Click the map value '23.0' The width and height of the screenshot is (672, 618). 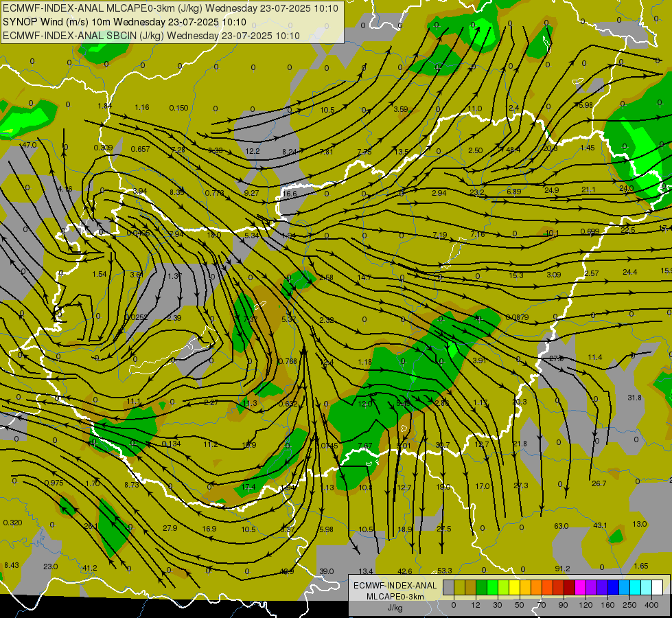pos(51,566)
